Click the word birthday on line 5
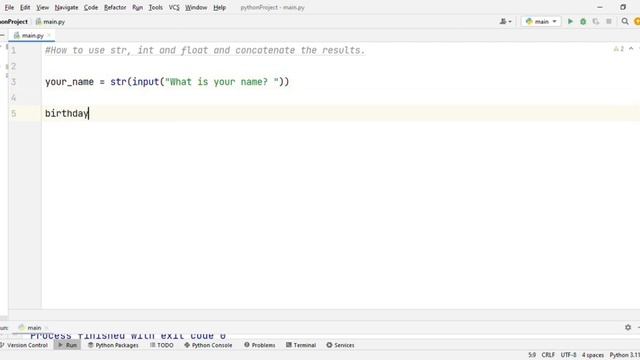 pos(67,113)
